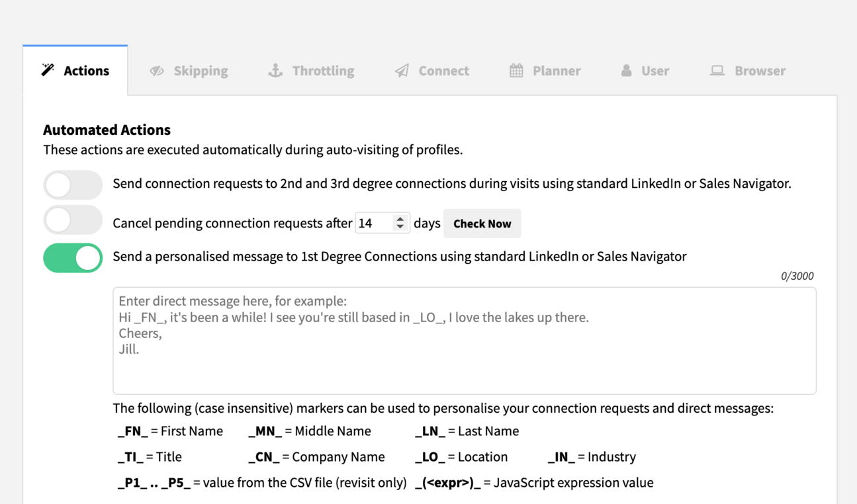
Task: Decrease cancel days with the down arrow
Action: [400, 228]
